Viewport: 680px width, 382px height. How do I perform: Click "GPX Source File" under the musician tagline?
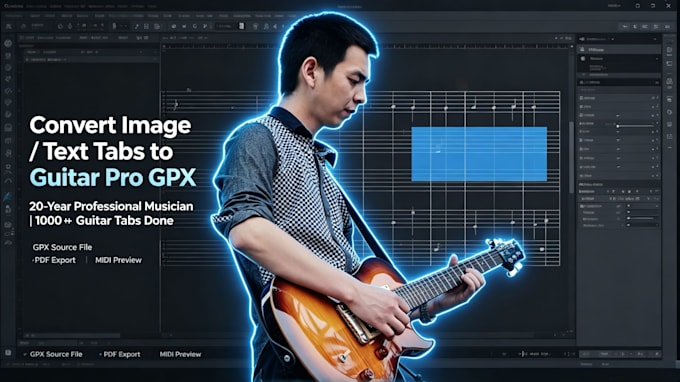[x=62, y=247]
